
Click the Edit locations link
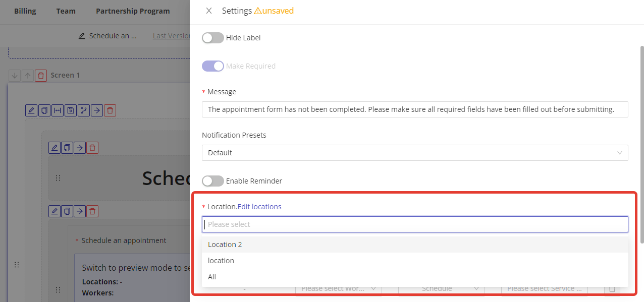click(259, 207)
